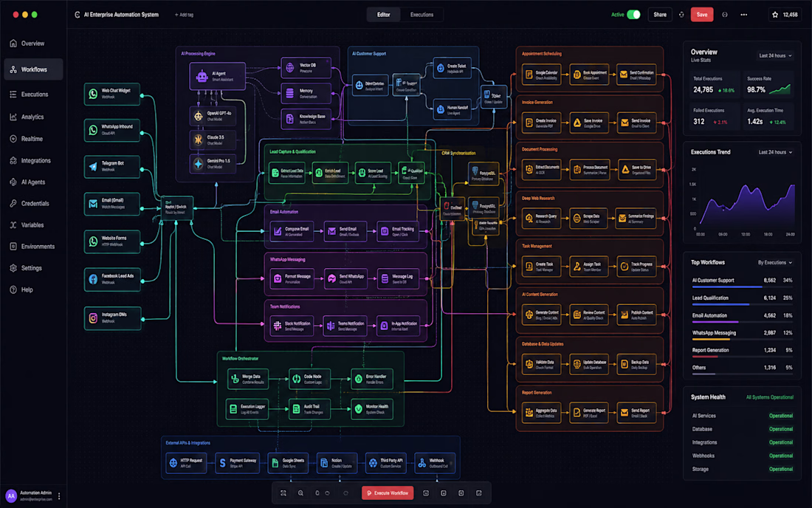Switch to the Editor tab

[x=383, y=15]
